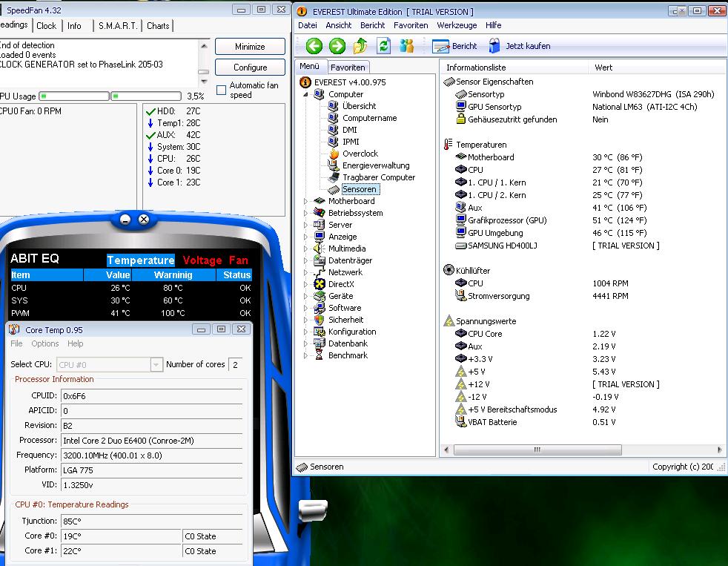Open the Ansicht menu
Image resolution: width=728 pixels, height=566 pixels.
(x=339, y=25)
